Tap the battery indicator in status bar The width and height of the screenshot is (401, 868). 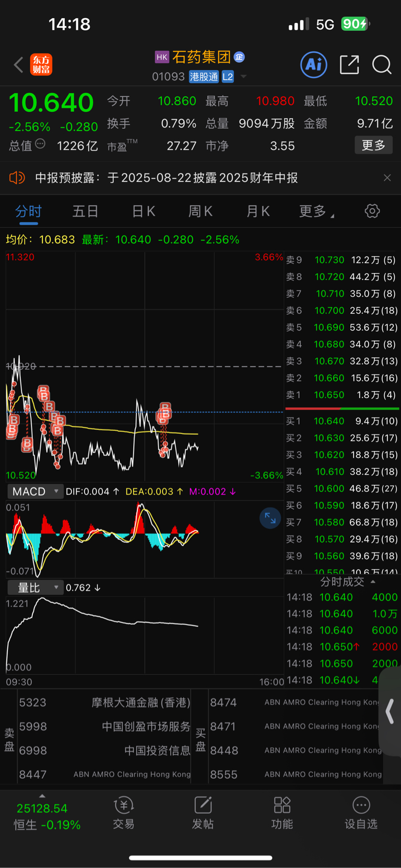pyautogui.click(x=356, y=24)
